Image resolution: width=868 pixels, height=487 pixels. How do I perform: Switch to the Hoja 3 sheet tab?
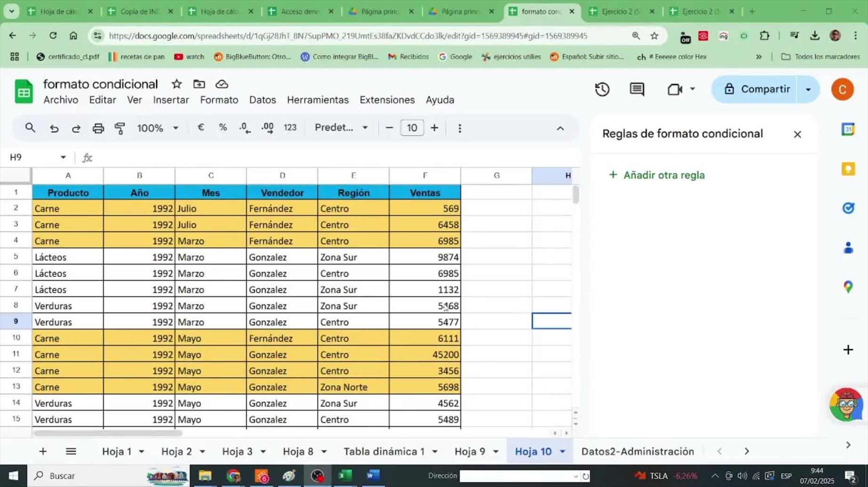tap(237, 452)
